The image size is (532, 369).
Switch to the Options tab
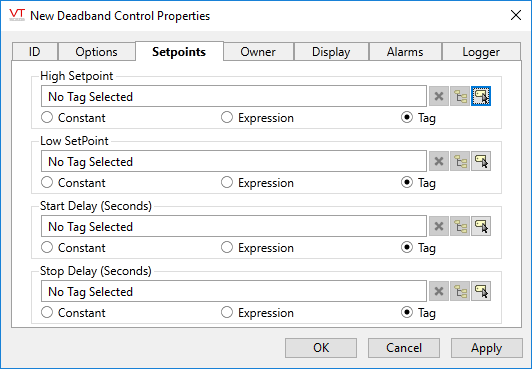[96, 52]
